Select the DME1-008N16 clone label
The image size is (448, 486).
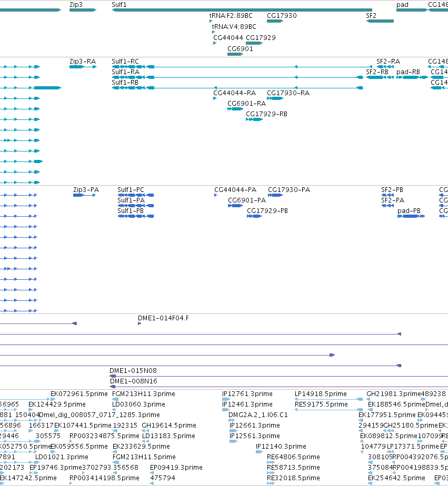tap(133, 381)
